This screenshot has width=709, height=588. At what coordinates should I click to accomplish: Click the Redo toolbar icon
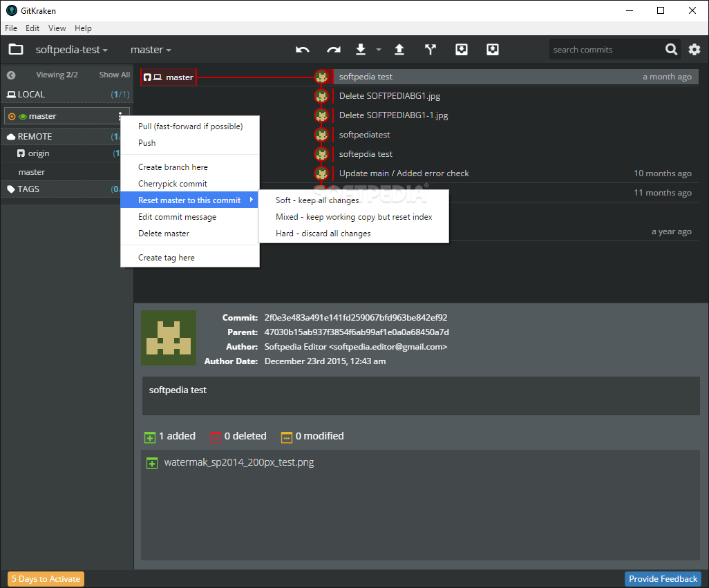tap(334, 50)
